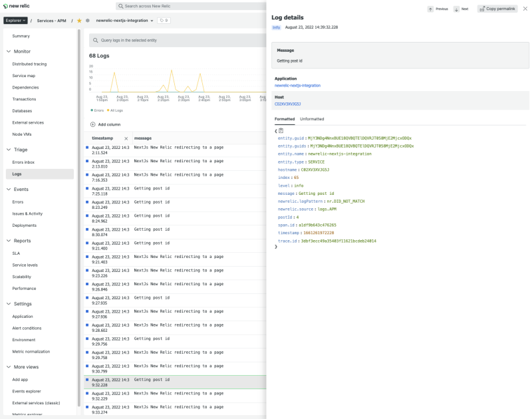Viewport: 532px width, 419px height.
Task: Toggle the favorite star for newrelic-nextjs-integration
Action: (78, 21)
